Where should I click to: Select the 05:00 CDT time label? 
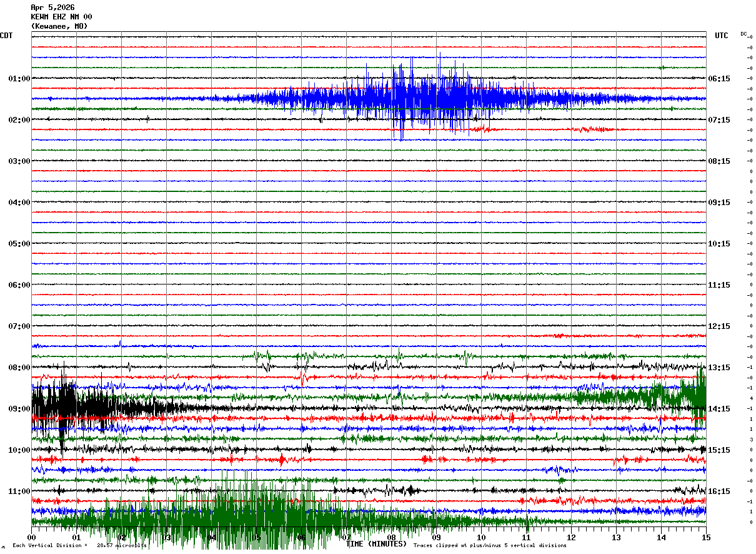click(19, 244)
